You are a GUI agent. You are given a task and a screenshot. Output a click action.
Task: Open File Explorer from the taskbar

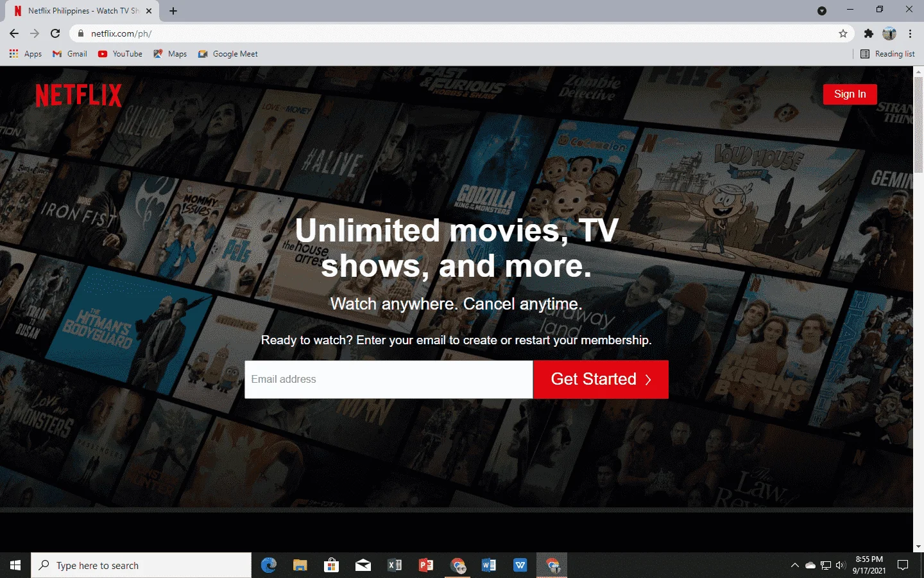coord(300,565)
